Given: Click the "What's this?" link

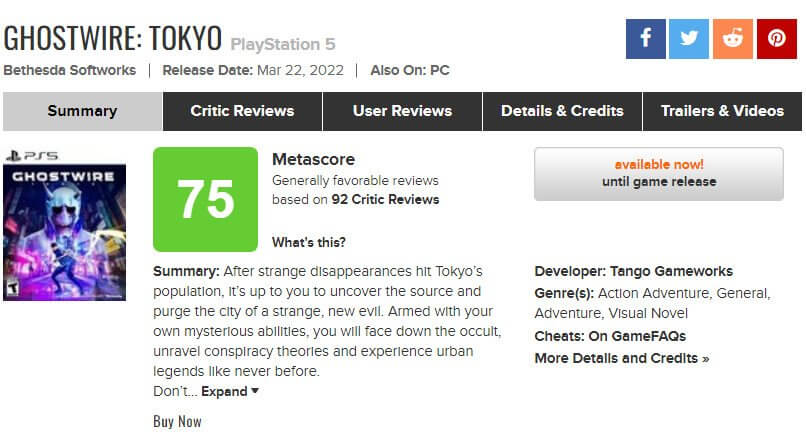Looking at the screenshot, I should point(309,242).
